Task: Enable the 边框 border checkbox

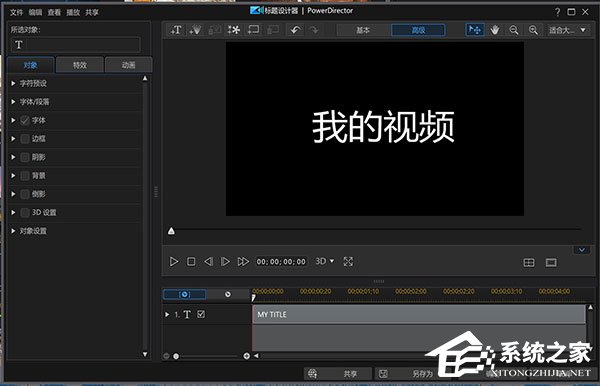Action: [x=25, y=139]
